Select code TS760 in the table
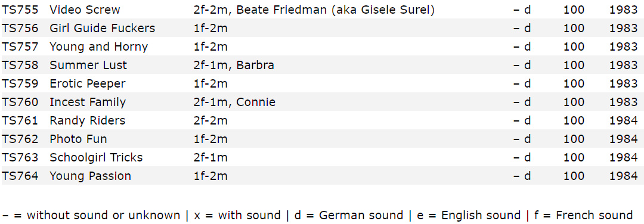Image resolution: width=644 pixels, height=224 pixels. [x=20, y=102]
